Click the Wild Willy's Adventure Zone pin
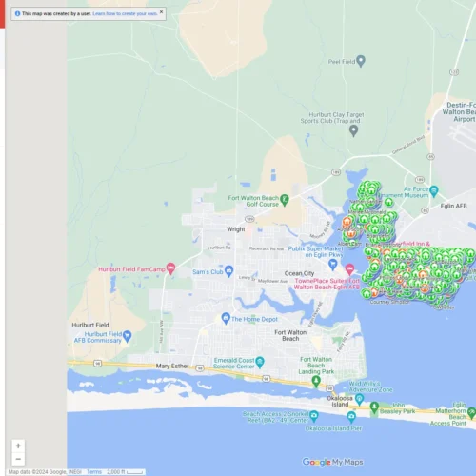 tap(359, 399)
